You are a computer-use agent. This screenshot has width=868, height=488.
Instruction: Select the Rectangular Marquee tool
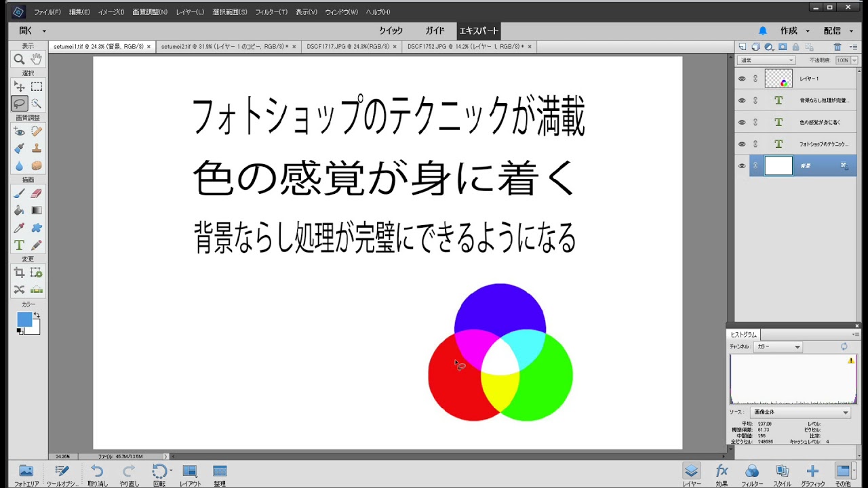pos(37,86)
